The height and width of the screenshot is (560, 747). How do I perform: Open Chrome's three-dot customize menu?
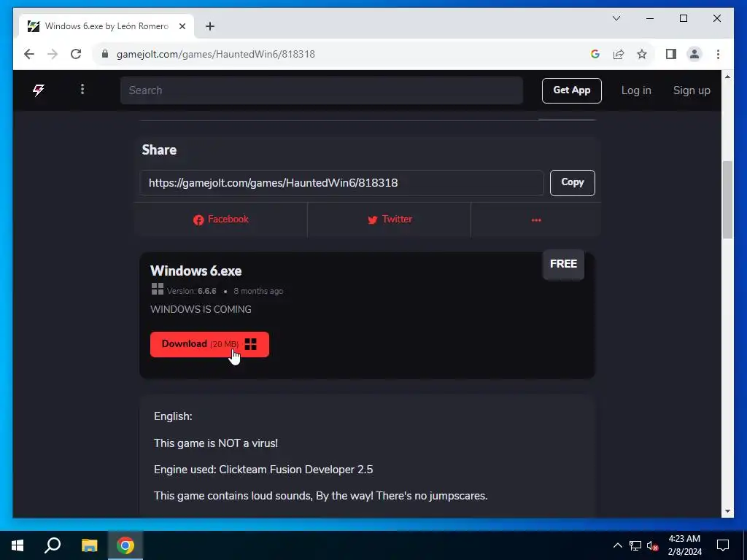click(718, 54)
